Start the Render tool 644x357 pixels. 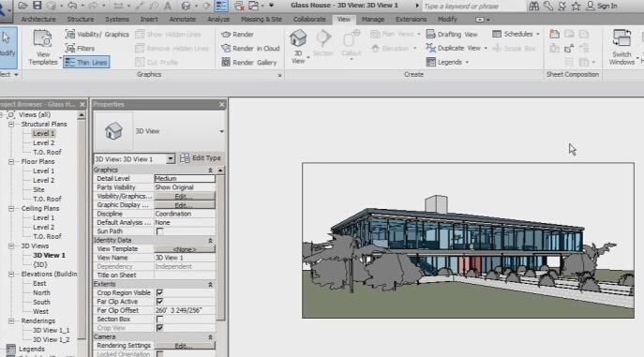tap(238, 35)
